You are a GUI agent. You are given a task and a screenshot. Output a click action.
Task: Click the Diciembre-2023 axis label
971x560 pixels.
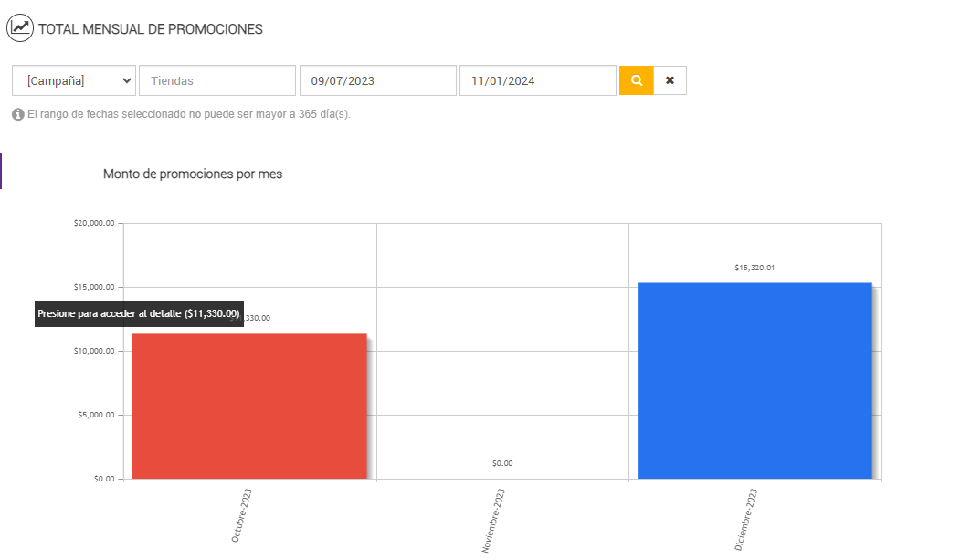(x=746, y=520)
